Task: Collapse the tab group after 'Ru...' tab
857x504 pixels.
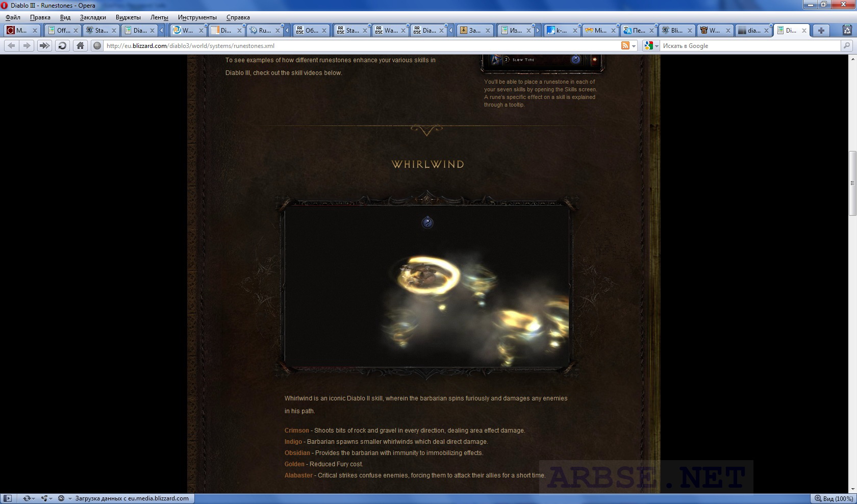Action: (x=287, y=30)
